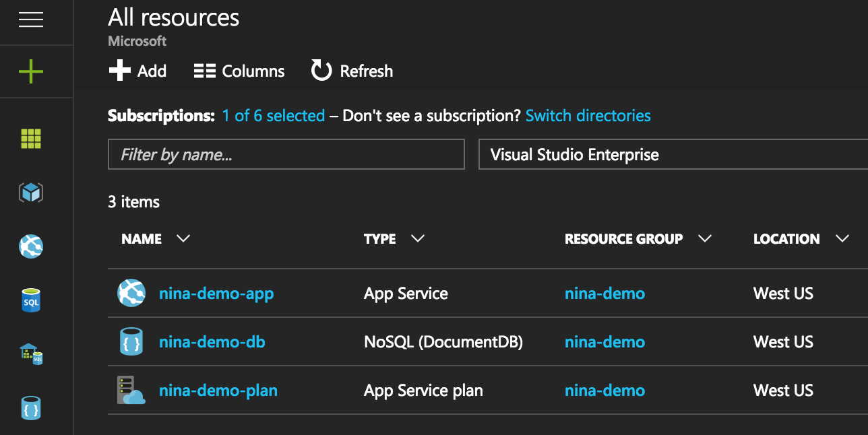Screen dimensions: 868x435
Task: Click the Add button in toolbar
Action: (138, 71)
